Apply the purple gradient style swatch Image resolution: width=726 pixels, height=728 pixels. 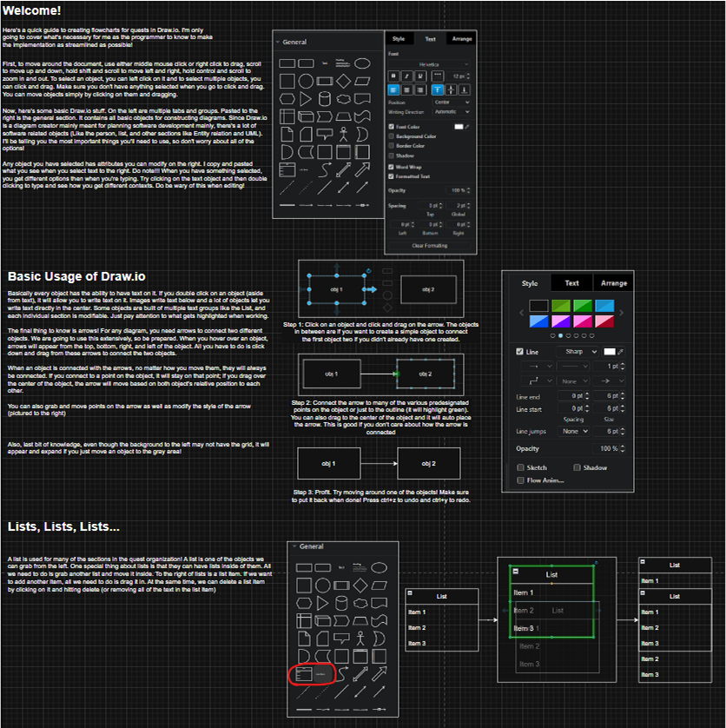561,321
